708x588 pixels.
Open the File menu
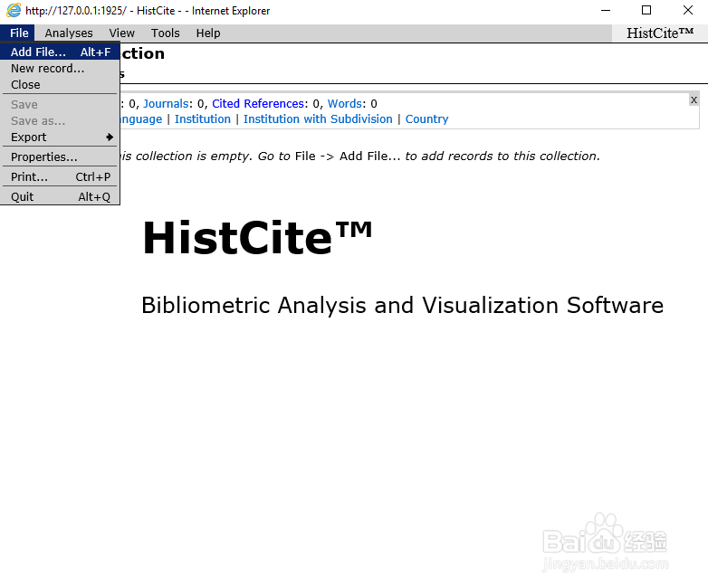point(19,33)
